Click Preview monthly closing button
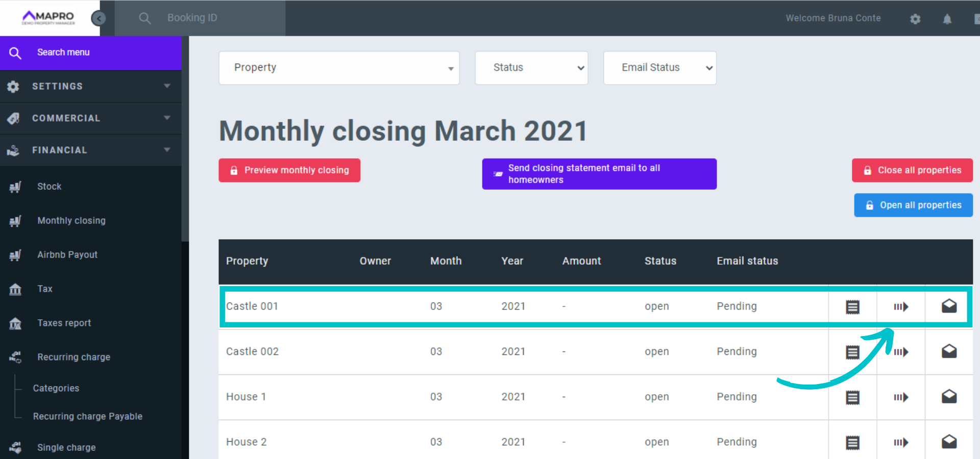 pos(289,170)
